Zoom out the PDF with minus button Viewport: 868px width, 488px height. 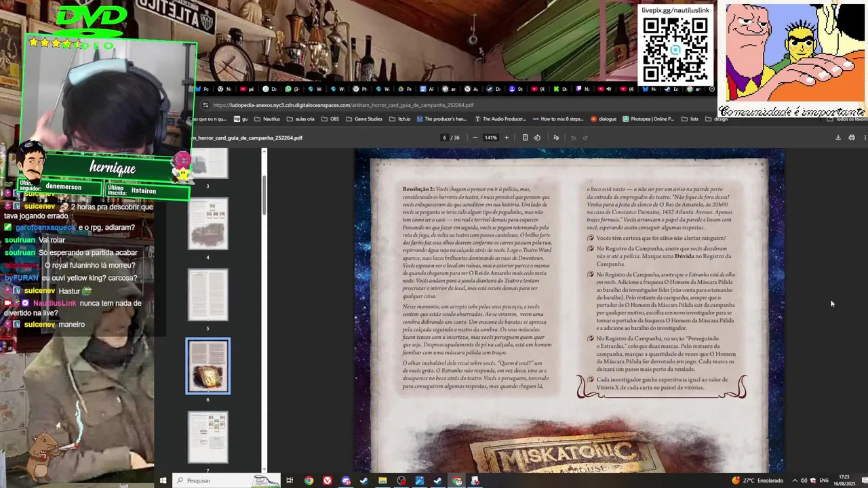475,138
